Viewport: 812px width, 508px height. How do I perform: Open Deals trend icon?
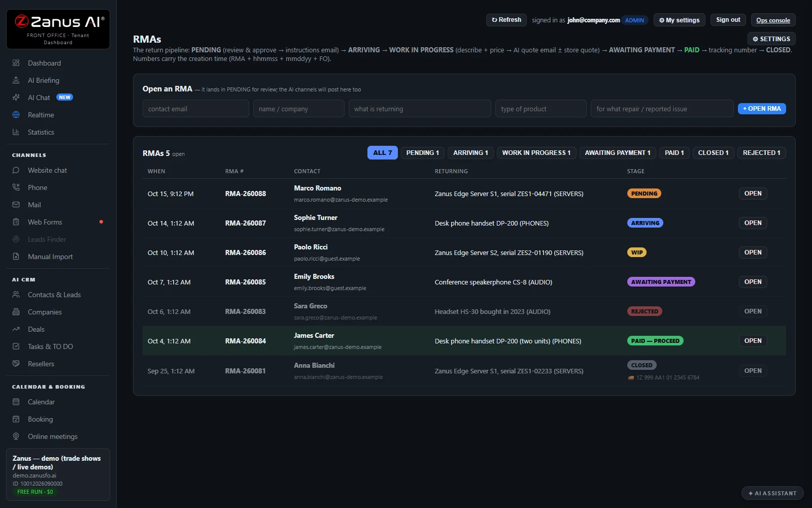coord(16,329)
